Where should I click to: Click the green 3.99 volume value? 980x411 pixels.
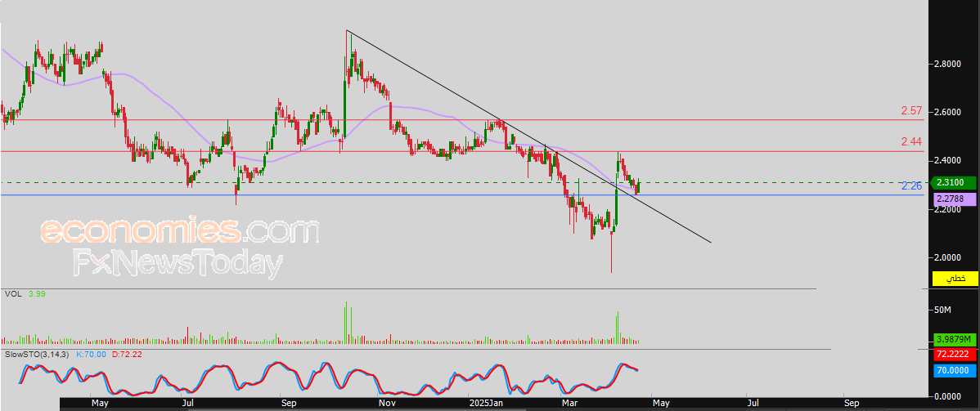click(37, 293)
